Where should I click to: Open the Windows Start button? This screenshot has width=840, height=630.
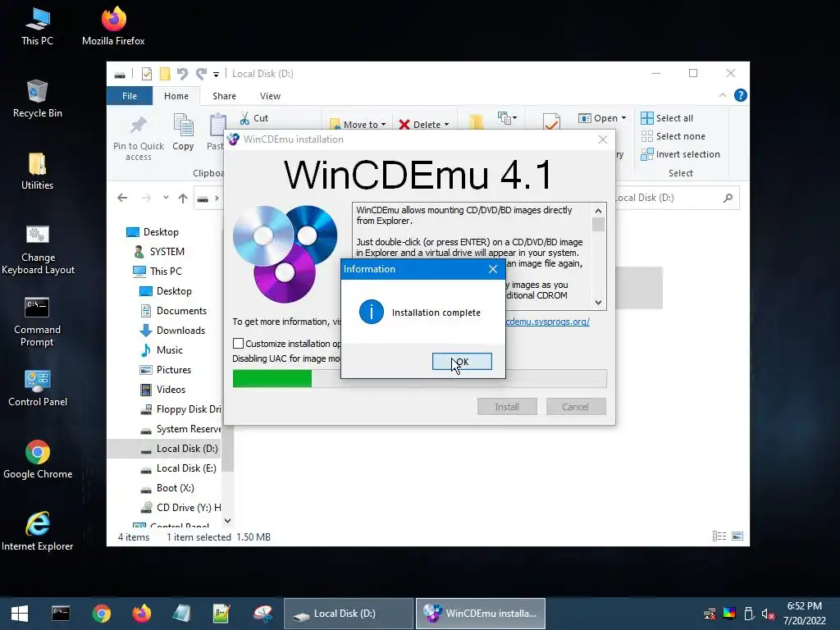[20, 614]
